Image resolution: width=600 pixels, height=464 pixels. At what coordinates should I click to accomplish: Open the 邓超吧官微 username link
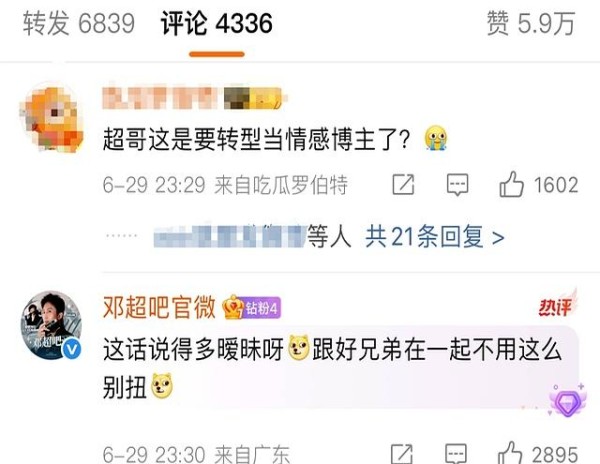(159, 307)
